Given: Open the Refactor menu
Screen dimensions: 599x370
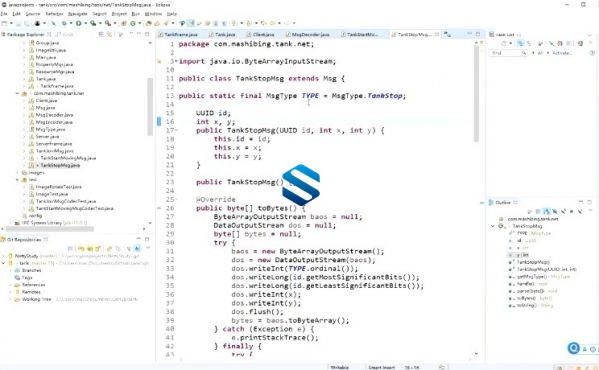Looking at the screenshot, I should click(x=54, y=14).
